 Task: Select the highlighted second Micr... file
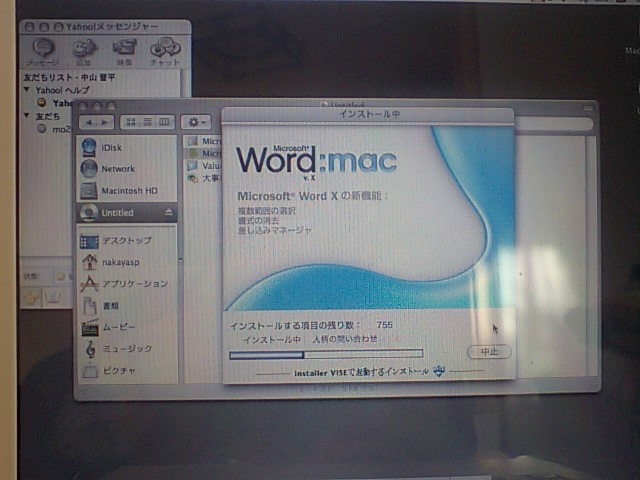pyautogui.click(x=203, y=153)
